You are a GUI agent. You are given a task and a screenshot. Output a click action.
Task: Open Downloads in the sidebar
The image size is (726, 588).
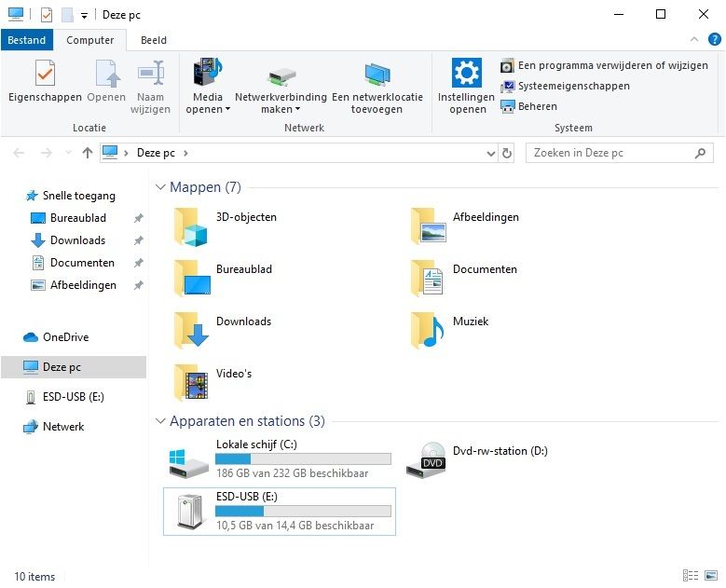pos(68,240)
